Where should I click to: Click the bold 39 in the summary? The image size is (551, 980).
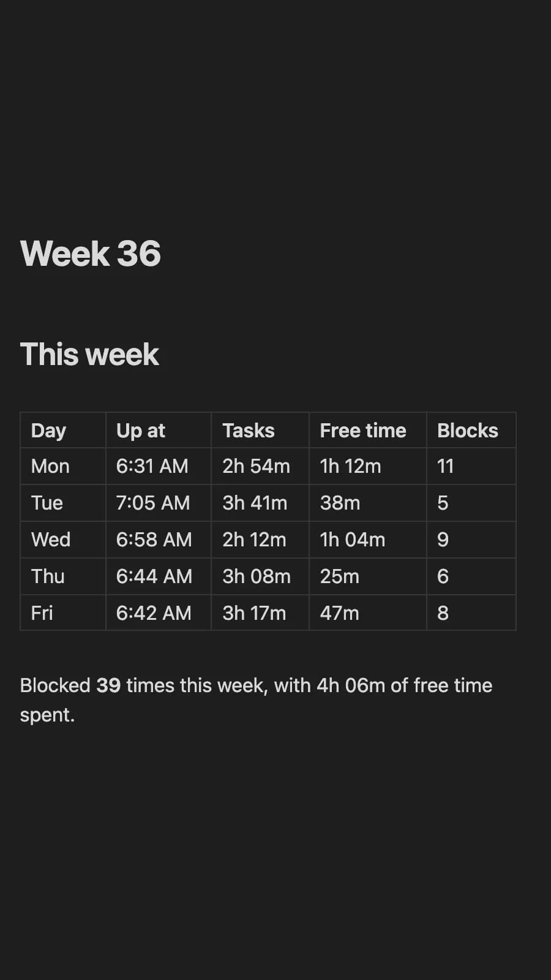pyautogui.click(x=108, y=685)
